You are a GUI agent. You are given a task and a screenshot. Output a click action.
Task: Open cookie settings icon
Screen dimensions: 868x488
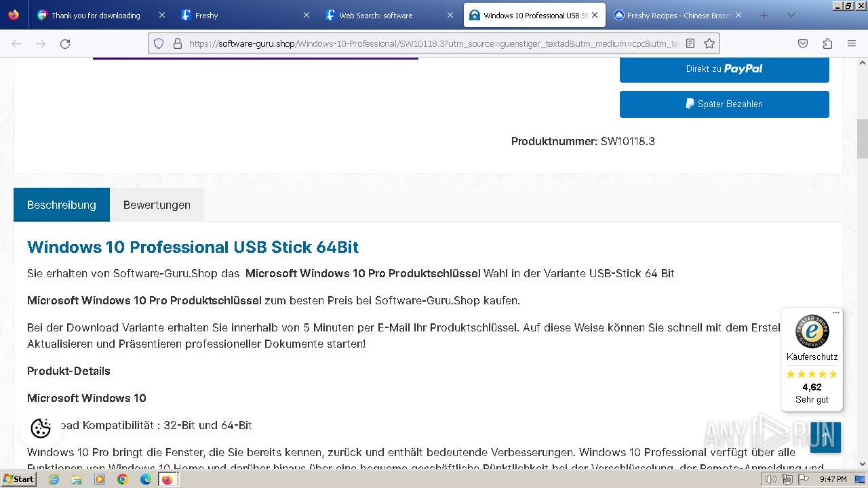(x=41, y=428)
